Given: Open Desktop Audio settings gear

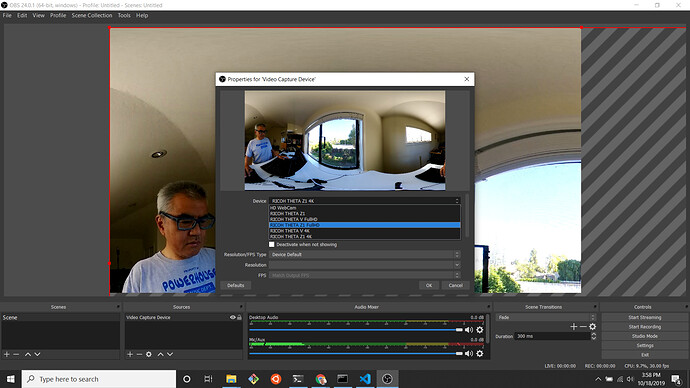Looking at the screenshot, I should click(480, 329).
